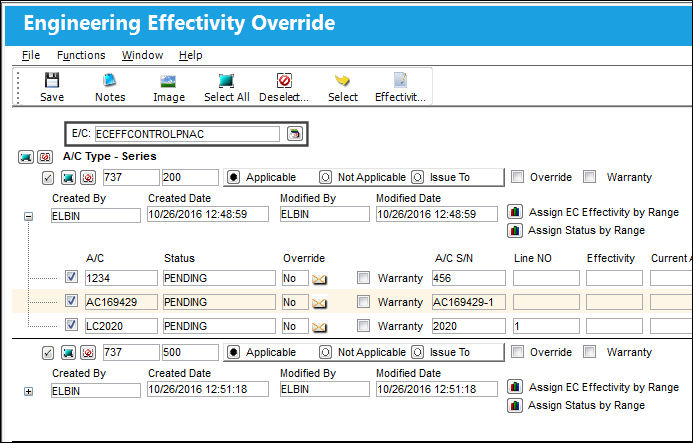
Task: Click the E/C input field ECEFFCONTROLPNAC
Action: pos(187,134)
